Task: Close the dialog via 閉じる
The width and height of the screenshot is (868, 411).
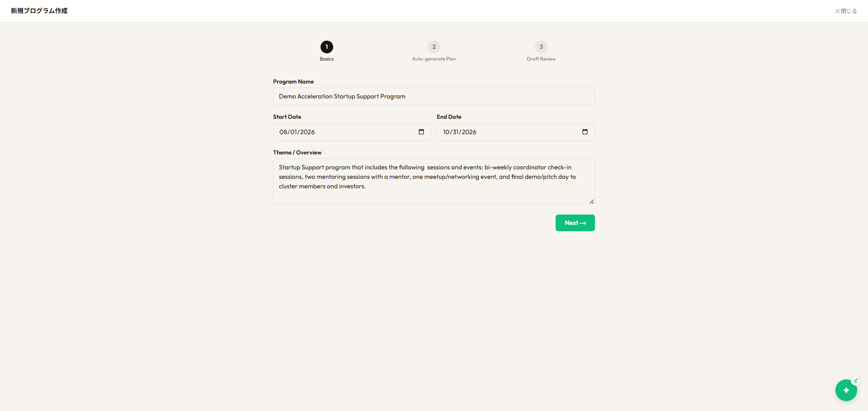Action: pyautogui.click(x=846, y=11)
